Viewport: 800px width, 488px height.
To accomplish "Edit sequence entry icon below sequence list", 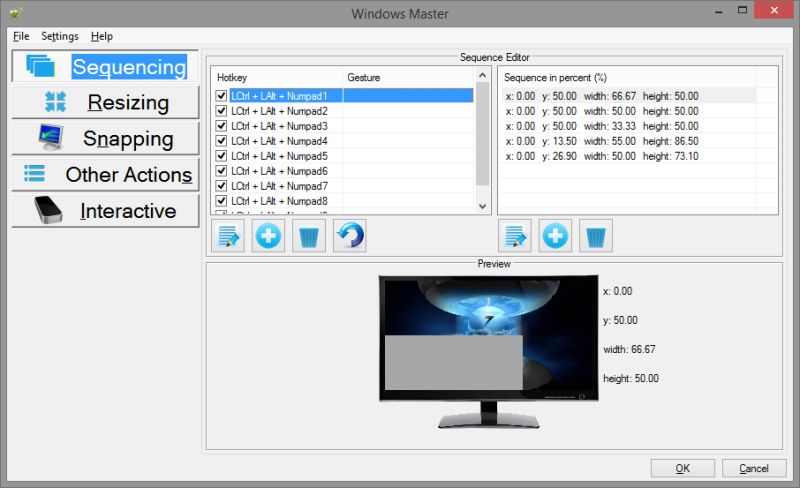I will pos(515,236).
